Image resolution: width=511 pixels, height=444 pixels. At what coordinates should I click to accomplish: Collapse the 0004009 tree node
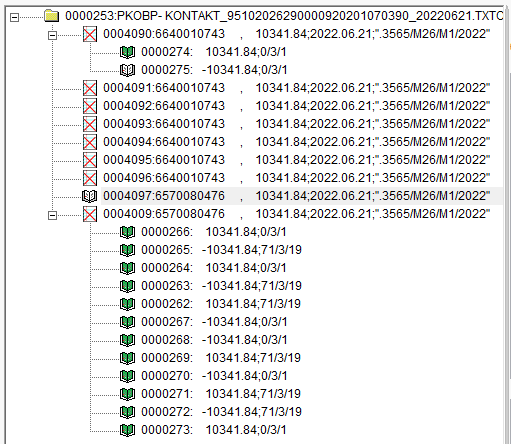pyautogui.click(x=52, y=215)
